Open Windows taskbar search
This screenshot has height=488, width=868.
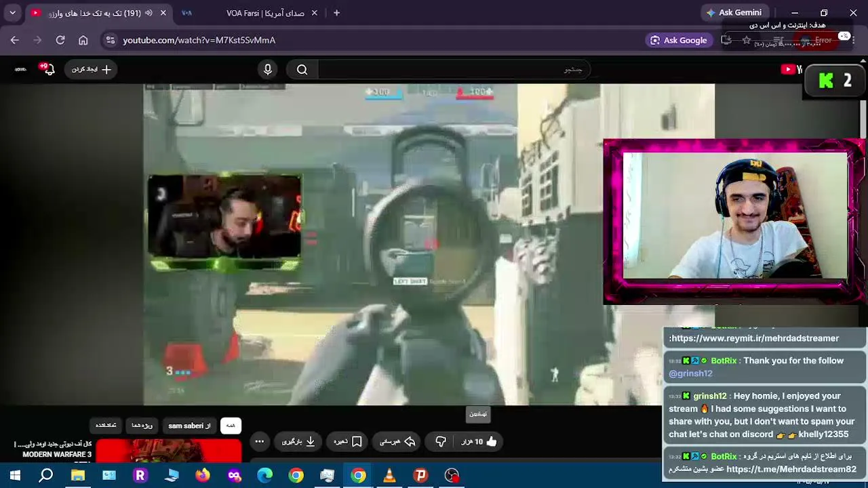pos(46,476)
